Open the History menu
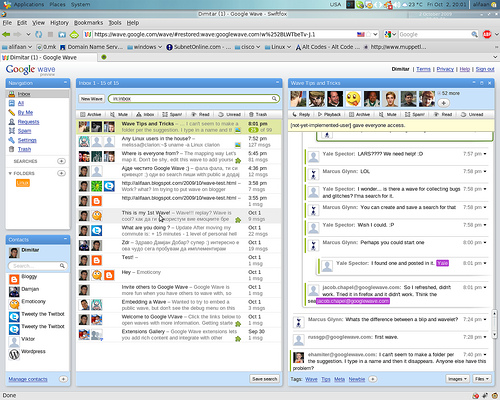 tap(59, 23)
